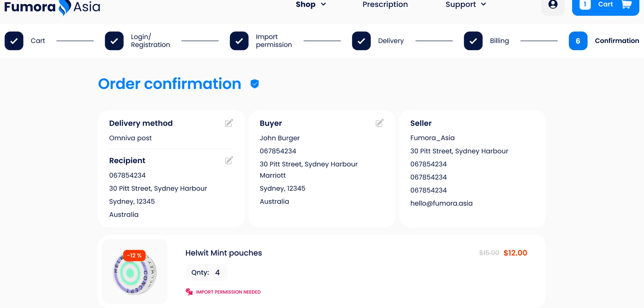Click the Marriott text in Buyer
Image resolution: width=644 pixels, height=308 pixels.
tap(273, 175)
